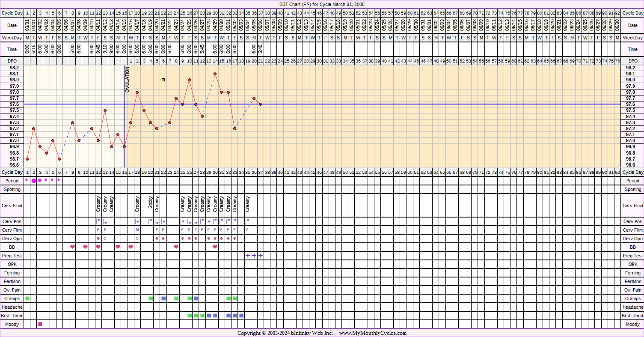This screenshot has height=337, width=644.
Task: Click the green Brst. Tend. square on day 28
Action: [202, 316]
